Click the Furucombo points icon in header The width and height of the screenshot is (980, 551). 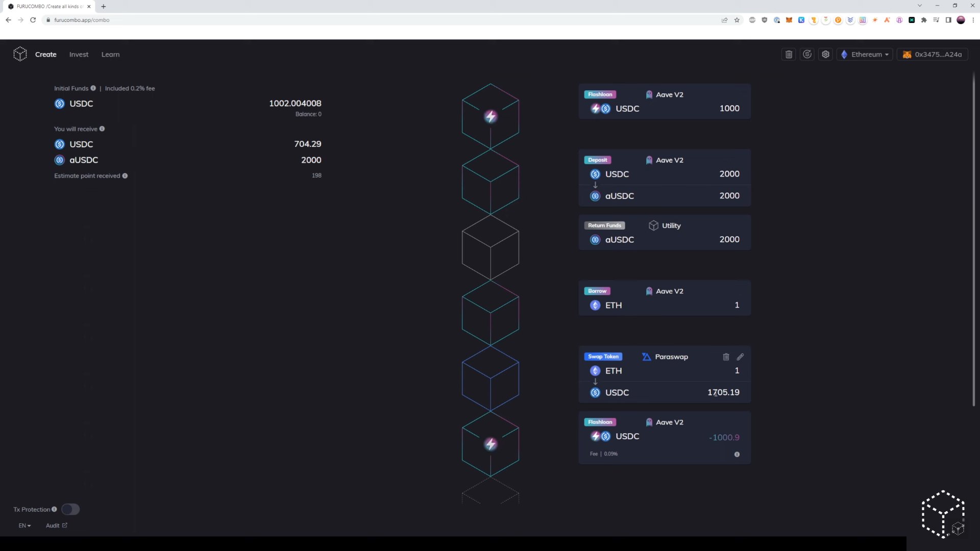point(807,55)
